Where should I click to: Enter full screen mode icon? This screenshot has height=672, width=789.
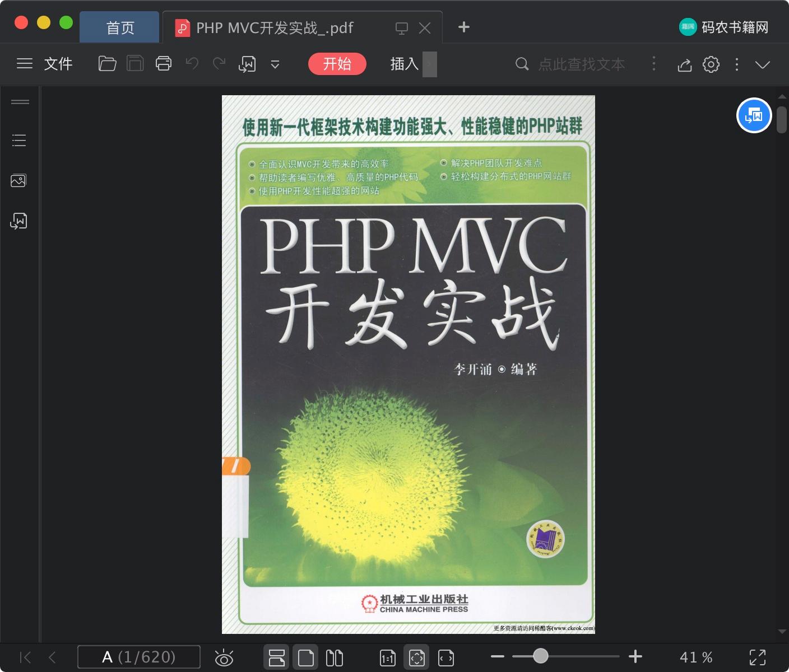758,657
